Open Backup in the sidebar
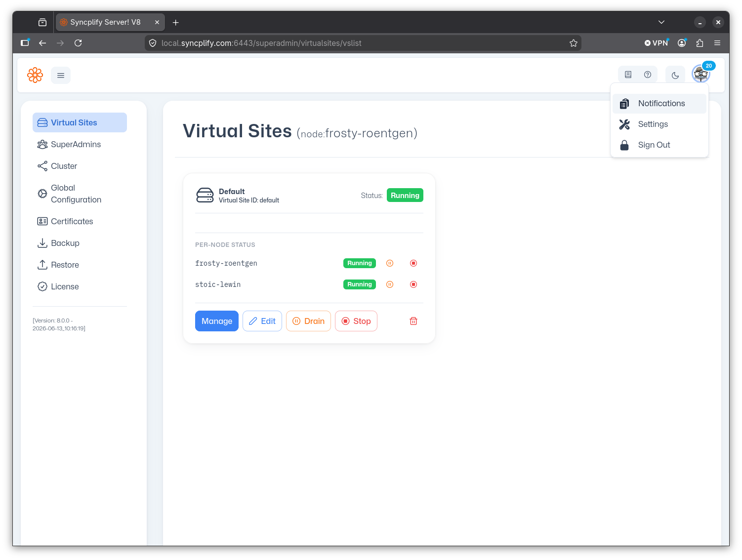Viewport: 742px width, 560px height. pyautogui.click(x=80, y=243)
